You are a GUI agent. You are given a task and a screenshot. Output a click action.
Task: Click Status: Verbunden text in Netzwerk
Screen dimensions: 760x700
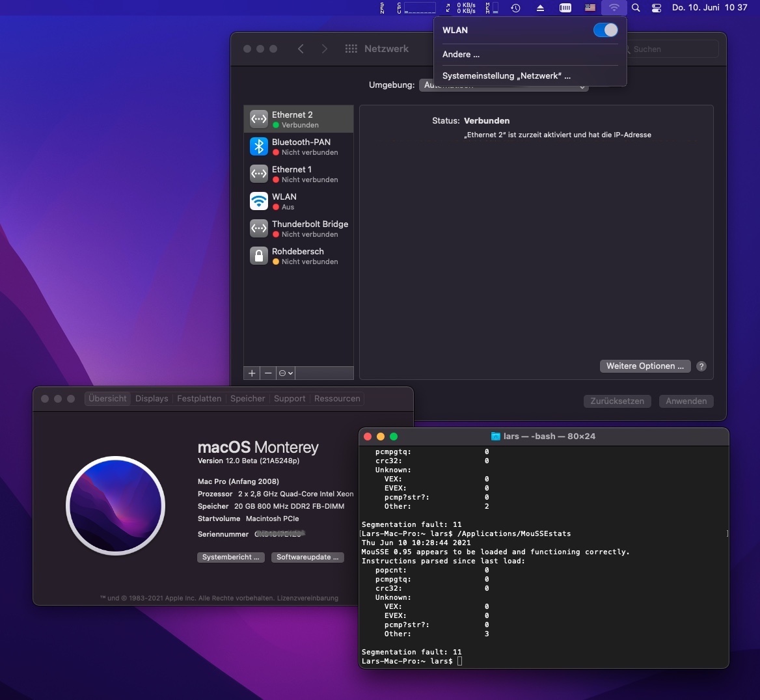[470, 121]
